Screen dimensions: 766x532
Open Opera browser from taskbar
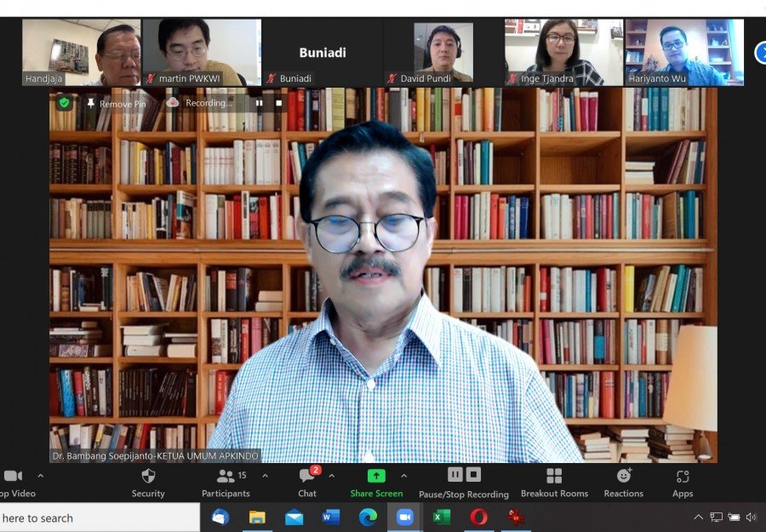[x=478, y=517]
